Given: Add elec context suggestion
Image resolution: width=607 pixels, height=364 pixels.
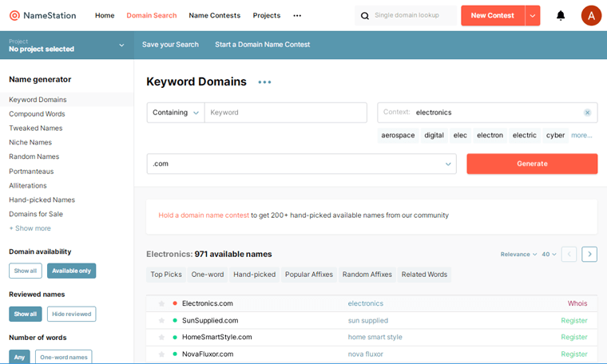Looking at the screenshot, I should 460,136.
